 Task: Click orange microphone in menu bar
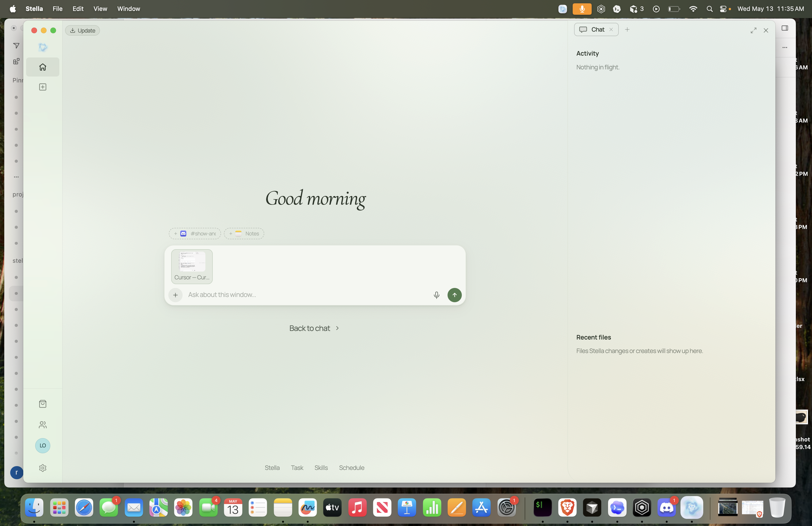[x=582, y=9]
